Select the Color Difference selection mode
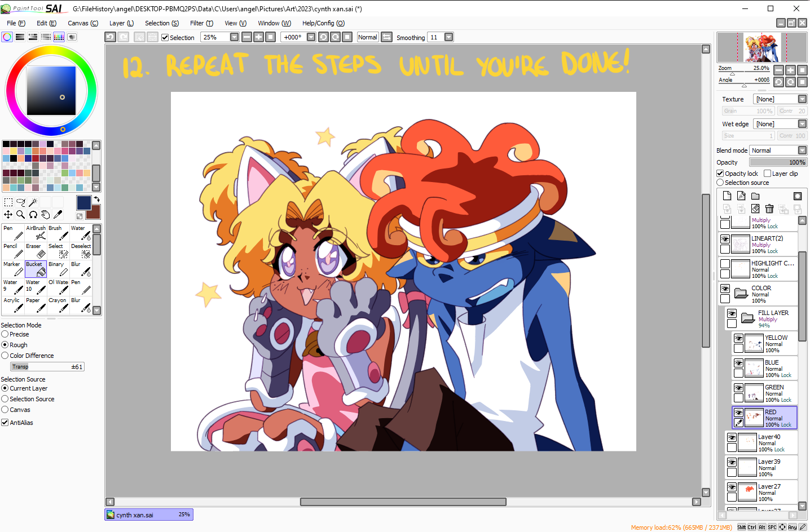The image size is (810, 532). 5,356
